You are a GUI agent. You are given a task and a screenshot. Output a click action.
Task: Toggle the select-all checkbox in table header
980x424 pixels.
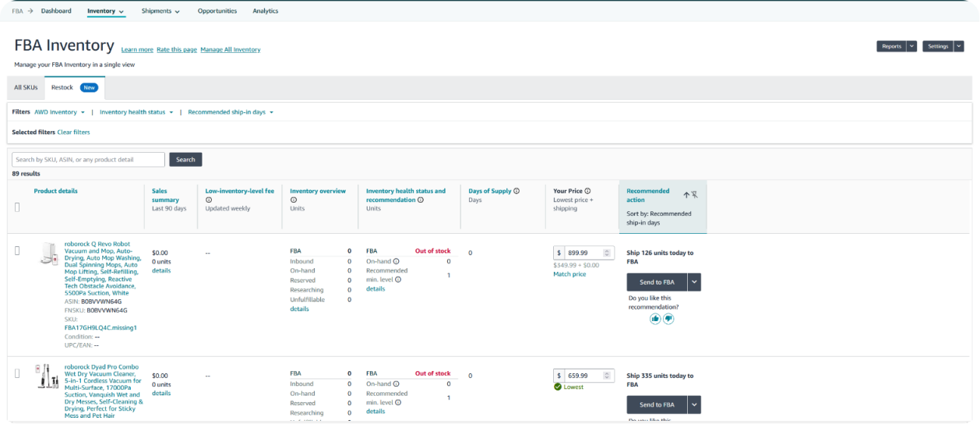(17, 207)
